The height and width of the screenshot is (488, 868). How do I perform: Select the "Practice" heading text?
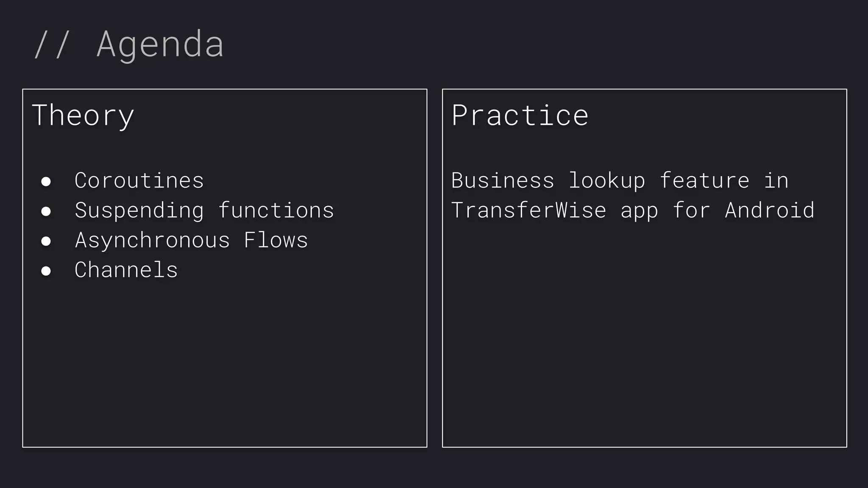(x=520, y=115)
